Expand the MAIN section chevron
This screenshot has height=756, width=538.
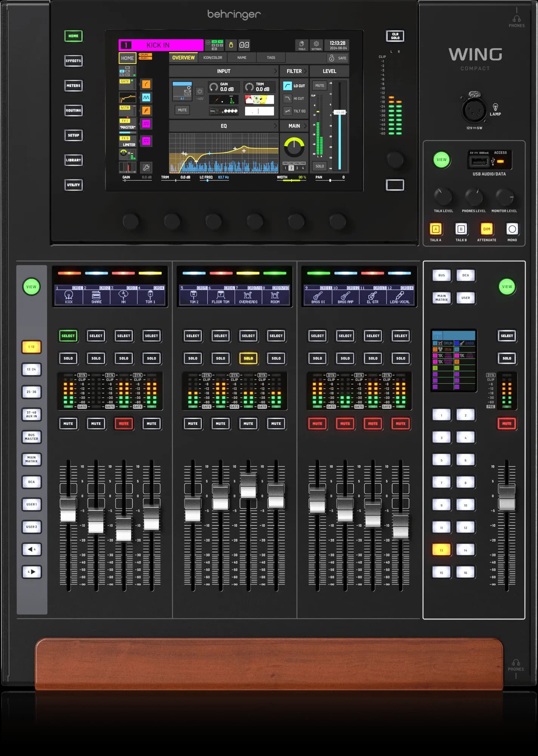[x=305, y=126]
